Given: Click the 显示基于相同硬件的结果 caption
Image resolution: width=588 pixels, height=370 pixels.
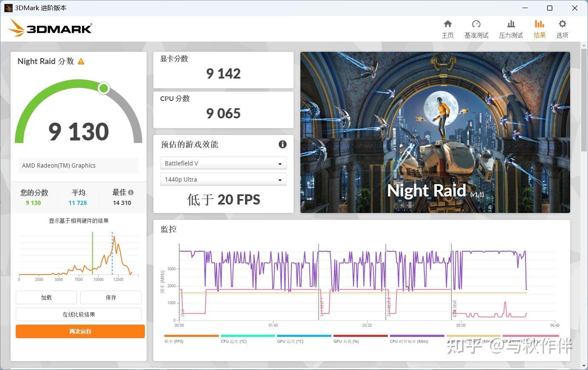Looking at the screenshot, I should (79, 221).
